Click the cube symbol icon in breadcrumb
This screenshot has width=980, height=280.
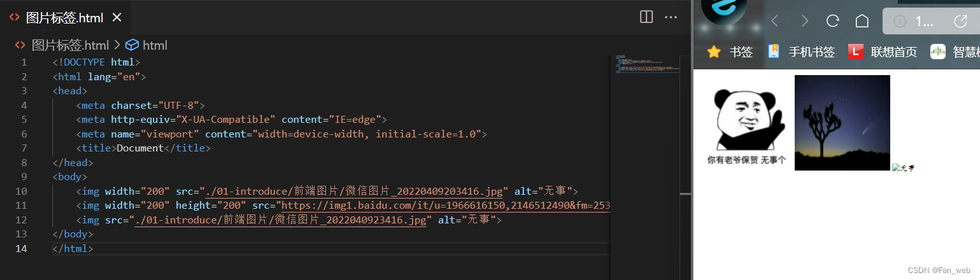click(x=132, y=45)
